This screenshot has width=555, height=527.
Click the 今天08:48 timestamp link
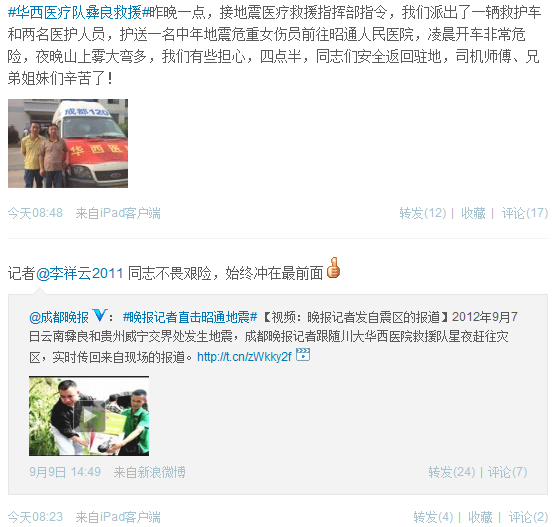pos(35,213)
